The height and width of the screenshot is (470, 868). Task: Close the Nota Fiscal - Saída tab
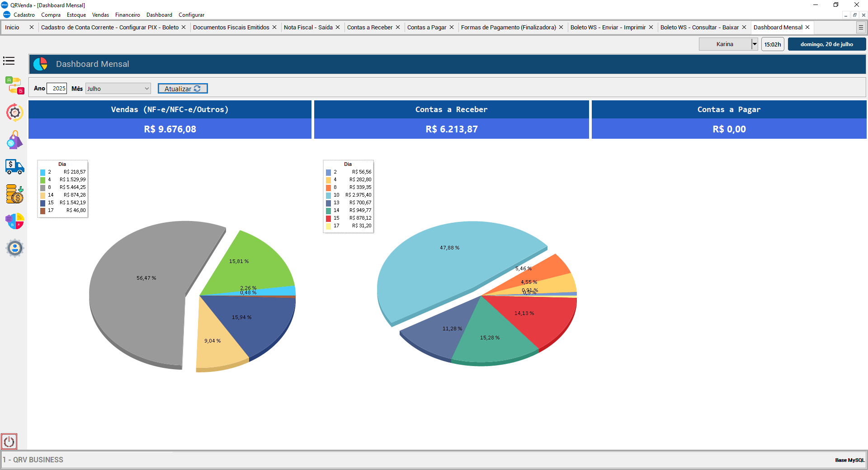point(338,28)
